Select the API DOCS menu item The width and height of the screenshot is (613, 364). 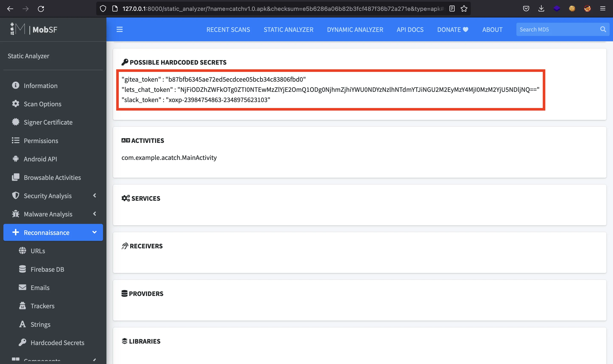click(x=410, y=29)
